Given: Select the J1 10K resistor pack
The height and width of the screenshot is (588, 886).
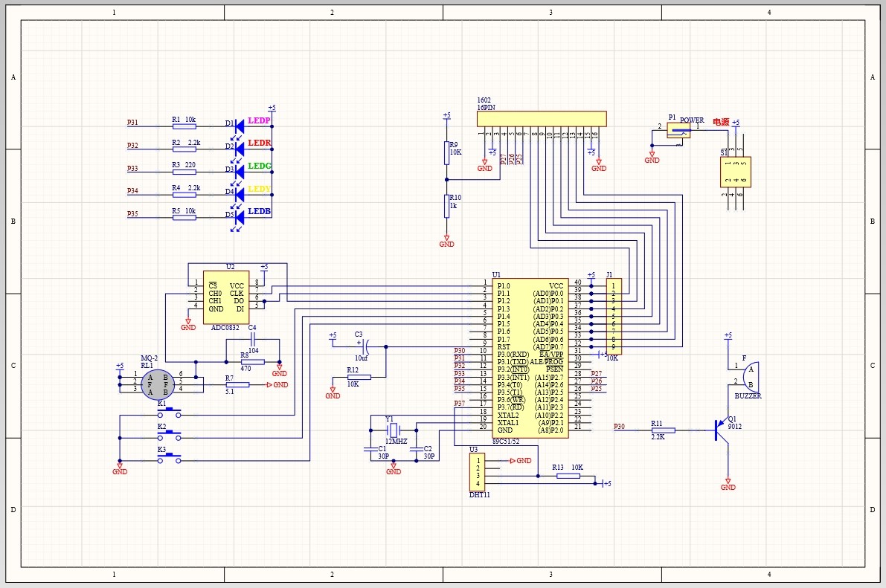Looking at the screenshot, I should click(x=614, y=317).
